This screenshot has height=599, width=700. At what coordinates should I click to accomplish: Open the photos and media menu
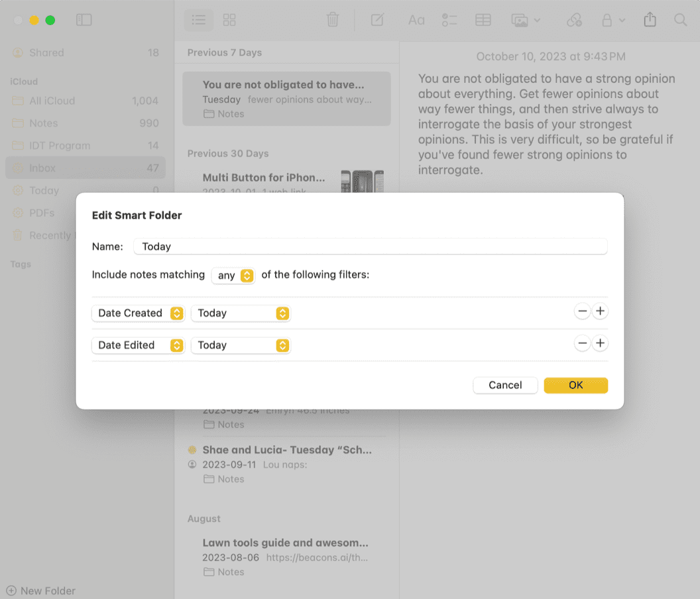click(x=524, y=20)
